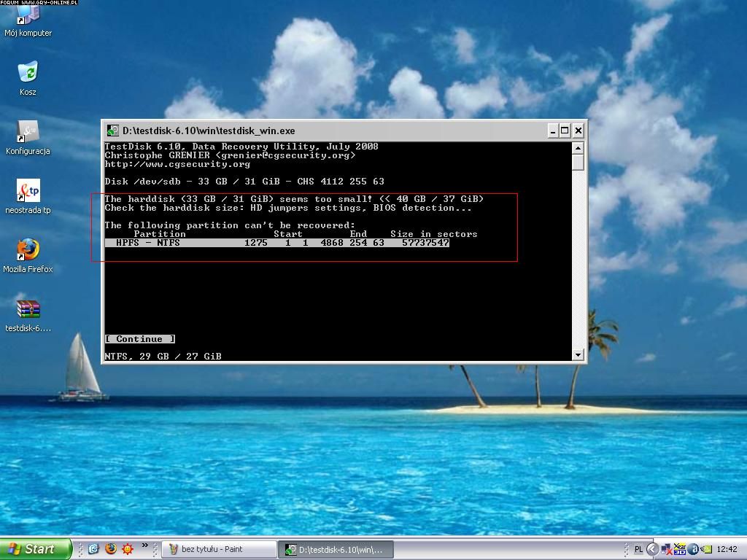The height and width of the screenshot is (560, 747).
Task: Open Konfiguracja desktop shortcut
Action: [x=28, y=132]
